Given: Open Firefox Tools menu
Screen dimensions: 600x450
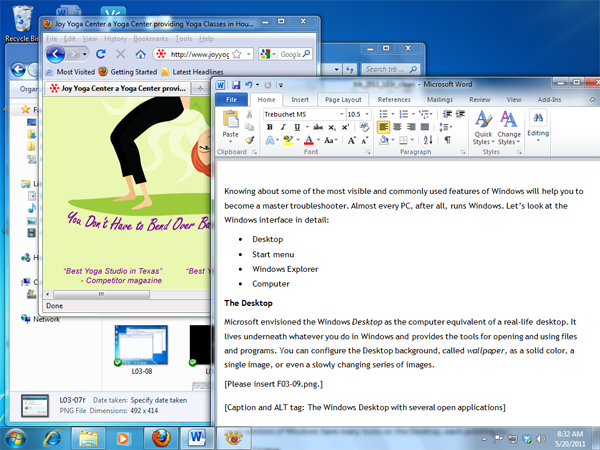Looking at the screenshot, I should click(184, 39).
